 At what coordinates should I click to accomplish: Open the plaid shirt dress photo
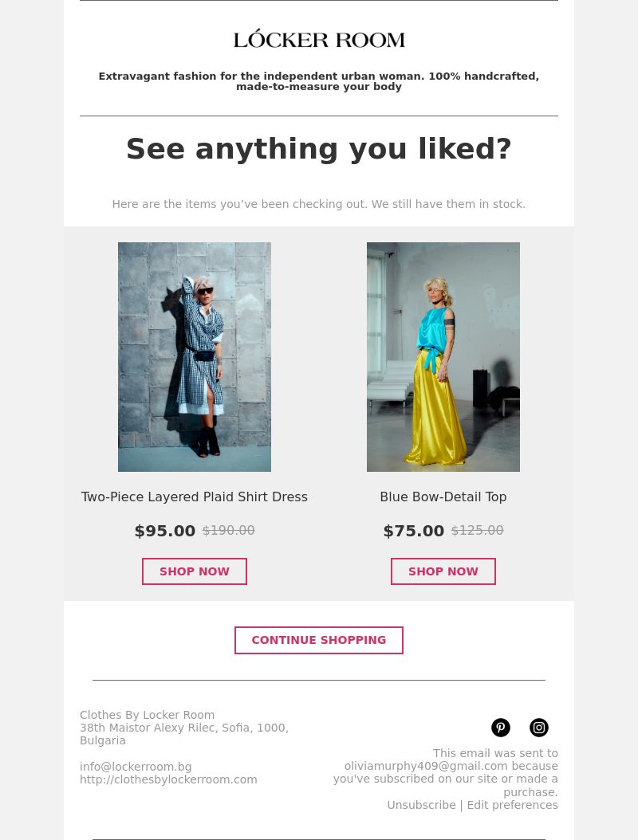point(195,357)
